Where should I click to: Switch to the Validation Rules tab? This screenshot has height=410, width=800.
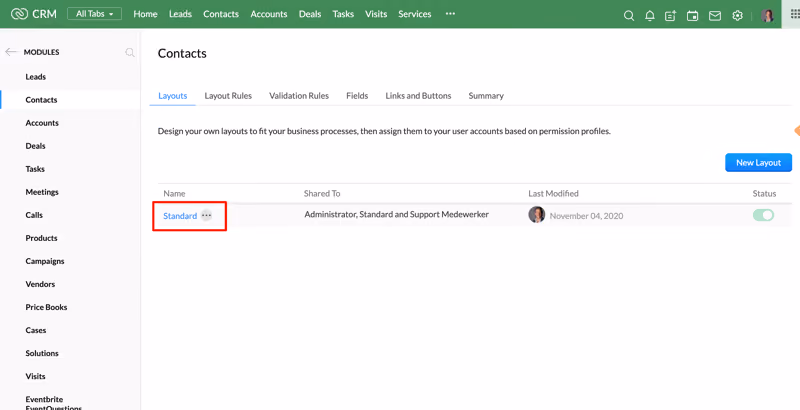pyautogui.click(x=299, y=95)
